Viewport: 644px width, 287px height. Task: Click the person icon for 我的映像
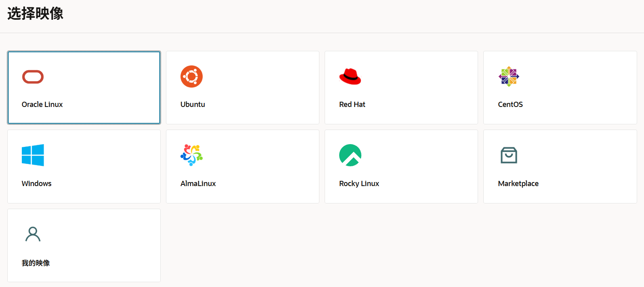pos(33,234)
